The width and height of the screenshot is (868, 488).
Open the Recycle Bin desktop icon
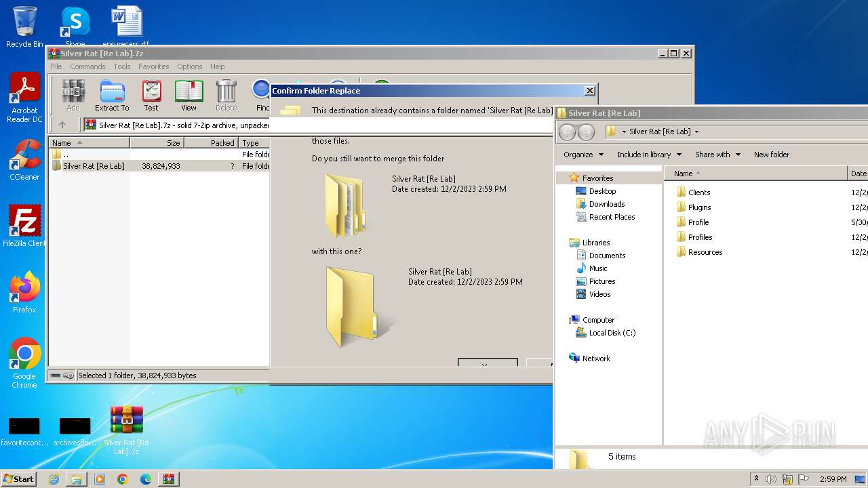coord(24,27)
